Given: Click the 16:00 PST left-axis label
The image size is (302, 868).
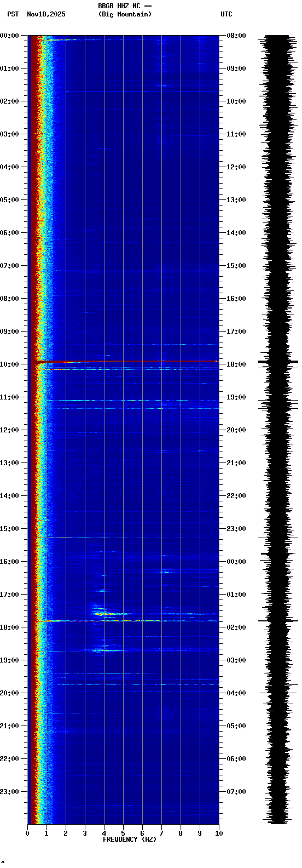Looking at the screenshot, I should [x=9, y=562].
